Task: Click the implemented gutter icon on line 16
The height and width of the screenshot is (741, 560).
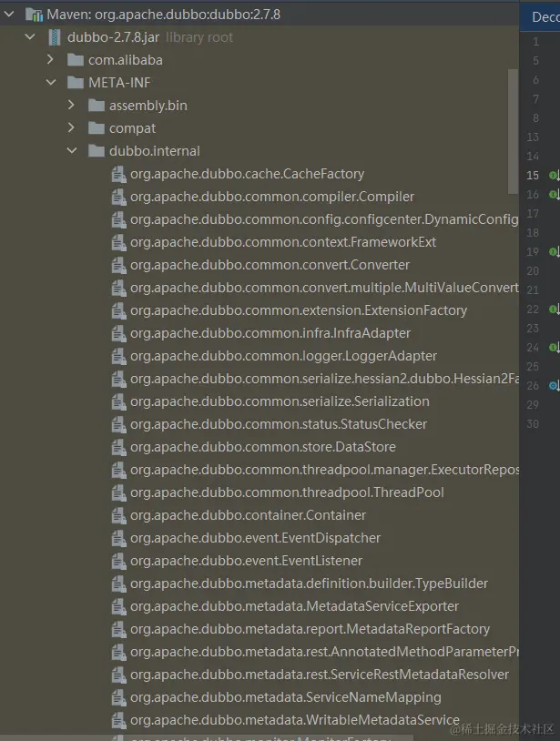Action: click(554, 194)
